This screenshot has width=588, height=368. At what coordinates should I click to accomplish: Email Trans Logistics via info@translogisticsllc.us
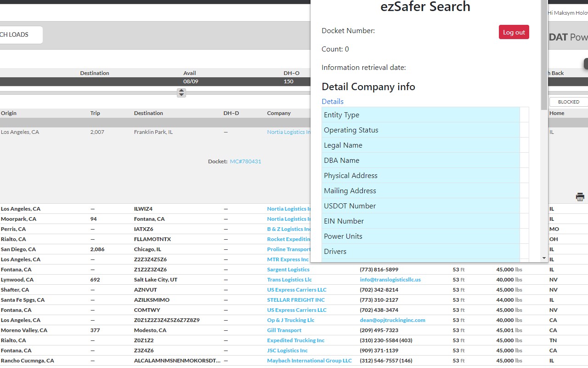pyautogui.click(x=390, y=279)
